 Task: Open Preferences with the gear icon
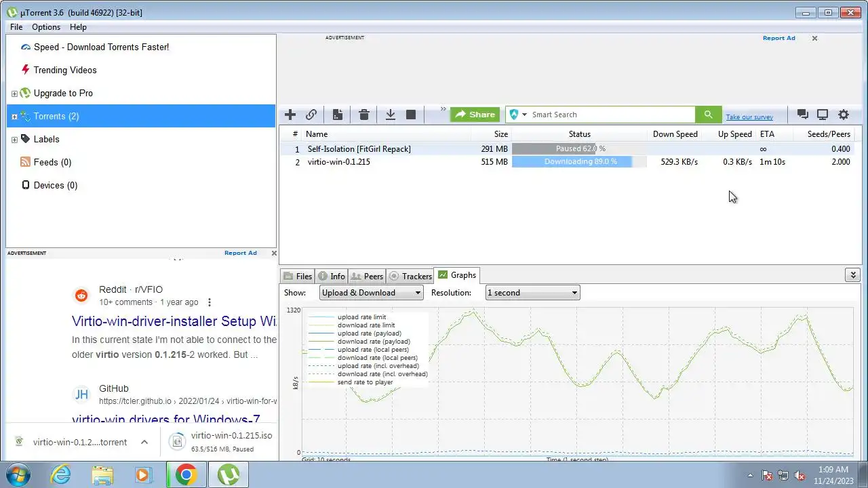coord(844,115)
